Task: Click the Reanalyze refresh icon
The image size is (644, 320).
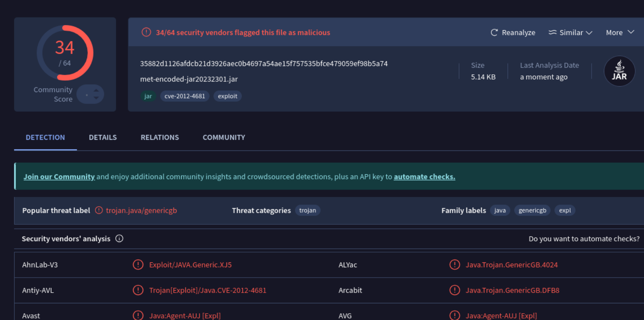Action: (494, 33)
